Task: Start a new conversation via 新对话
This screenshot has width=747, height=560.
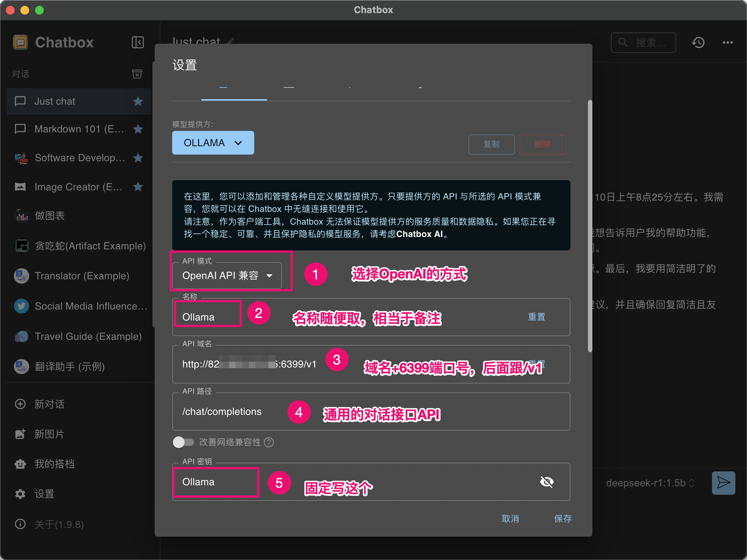Action: pos(49,404)
